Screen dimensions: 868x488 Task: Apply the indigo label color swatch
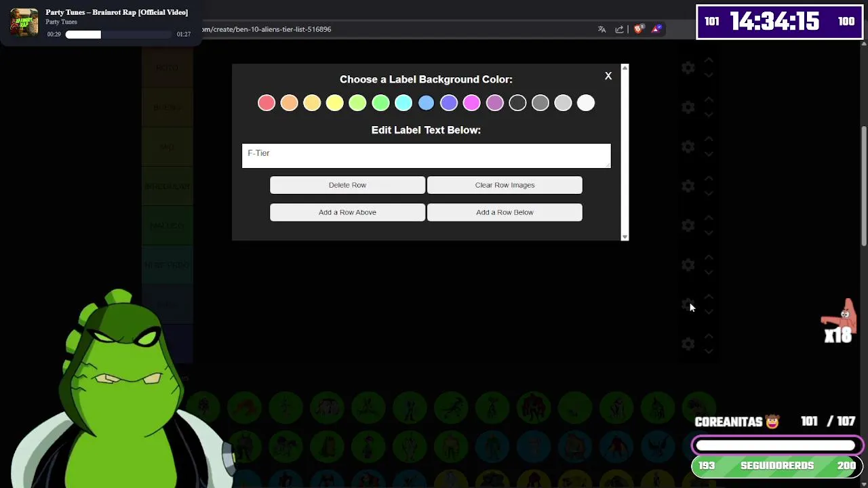click(x=449, y=103)
